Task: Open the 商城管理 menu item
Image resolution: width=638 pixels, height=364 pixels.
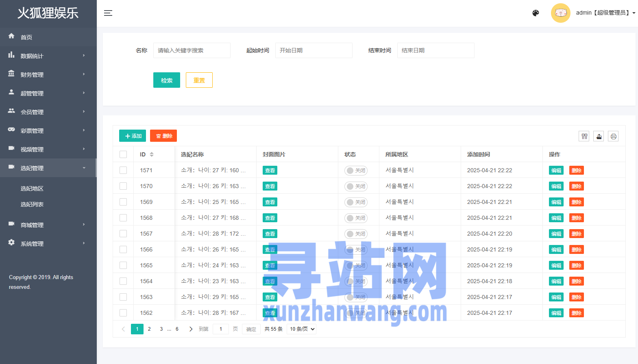Action: tap(48, 225)
